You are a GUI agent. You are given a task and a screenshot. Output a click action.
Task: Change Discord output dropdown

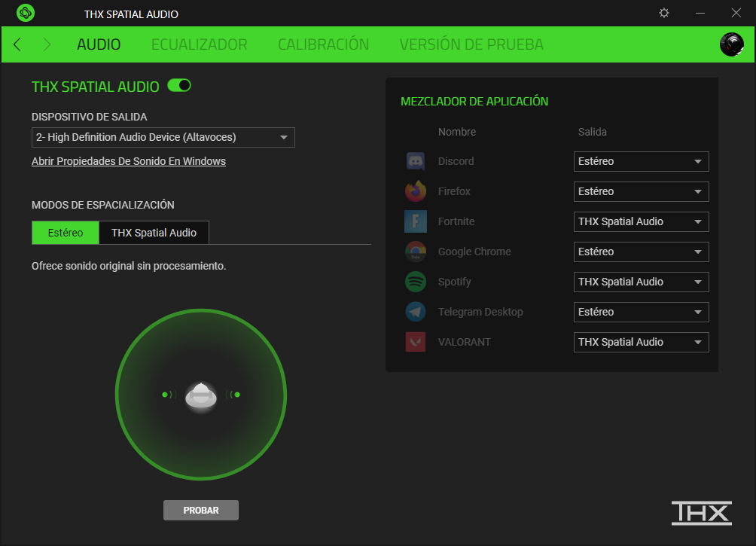tap(642, 162)
